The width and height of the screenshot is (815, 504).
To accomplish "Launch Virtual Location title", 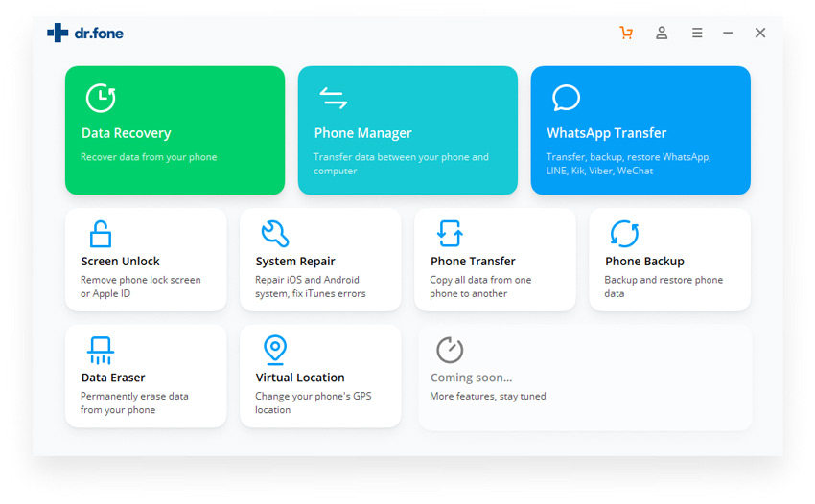I will tap(300, 378).
